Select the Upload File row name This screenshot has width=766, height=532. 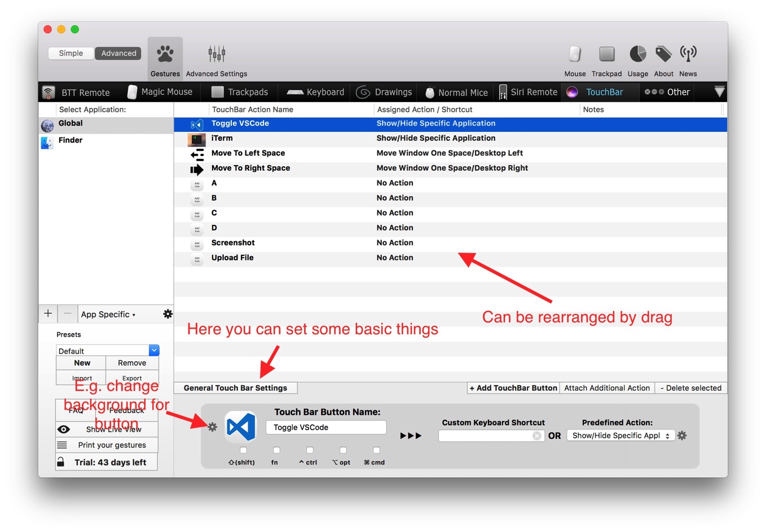pyautogui.click(x=232, y=258)
